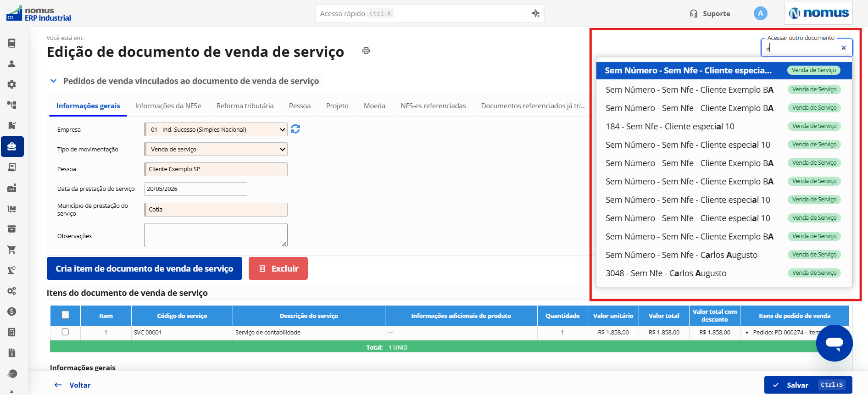Choose the highlighted Cliente especia... suggestion
The width and height of the screenshot is (868, 395).
(x=724, y=71)
